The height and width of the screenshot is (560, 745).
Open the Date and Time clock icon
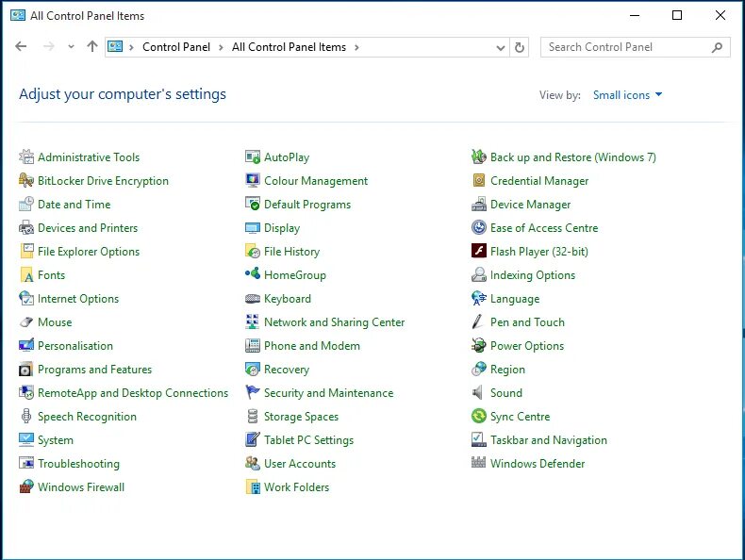pos(26,205)
